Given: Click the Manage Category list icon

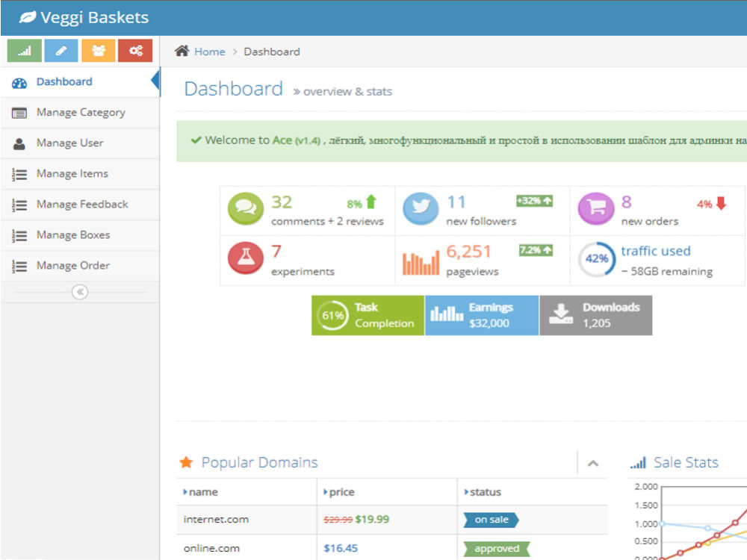Looking at the screenshot, I should pos(19,113).
